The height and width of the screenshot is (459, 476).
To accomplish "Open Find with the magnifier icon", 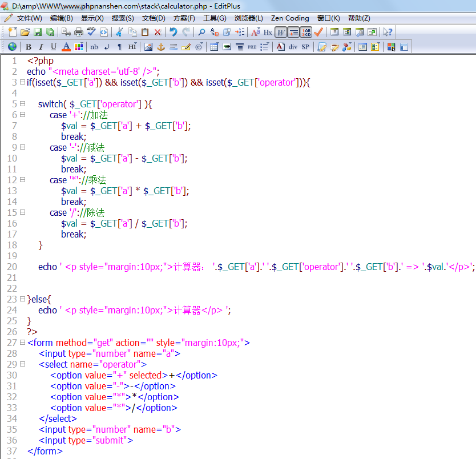I will click(x=201, y=32).
